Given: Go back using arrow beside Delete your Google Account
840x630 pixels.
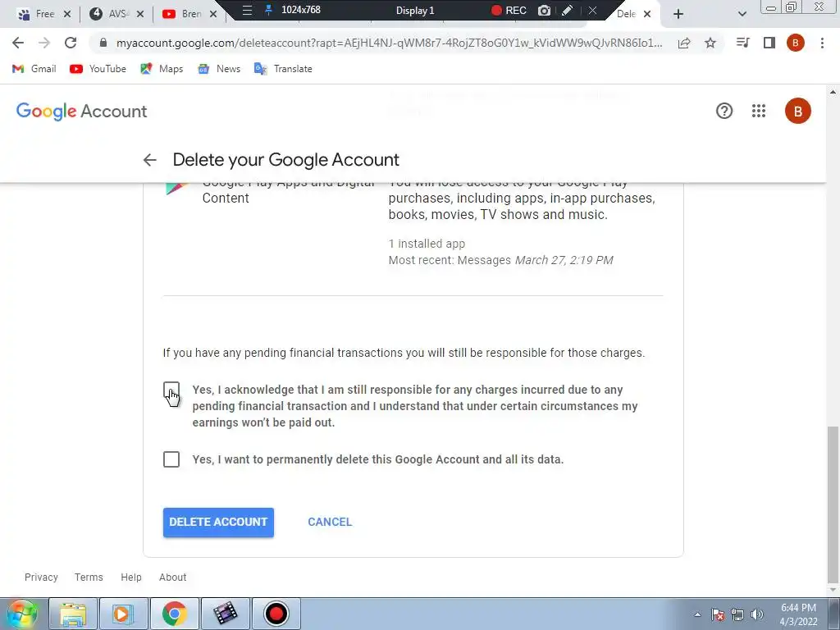Looking at the screenshot, I should 150,160.
